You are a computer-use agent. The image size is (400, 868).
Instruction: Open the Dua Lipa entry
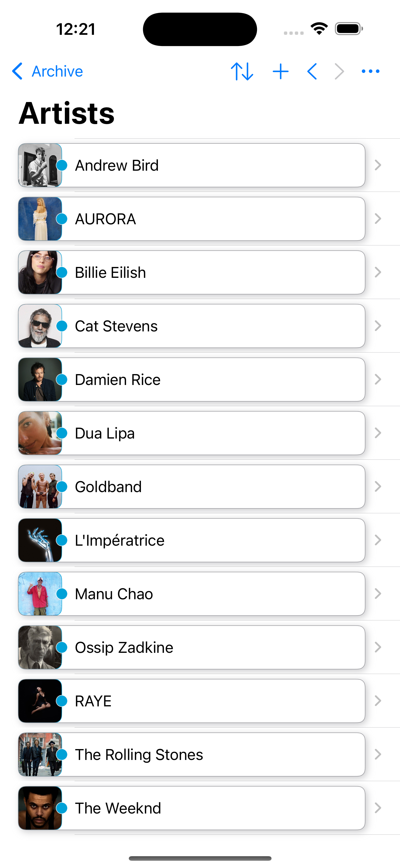(212, 433)
